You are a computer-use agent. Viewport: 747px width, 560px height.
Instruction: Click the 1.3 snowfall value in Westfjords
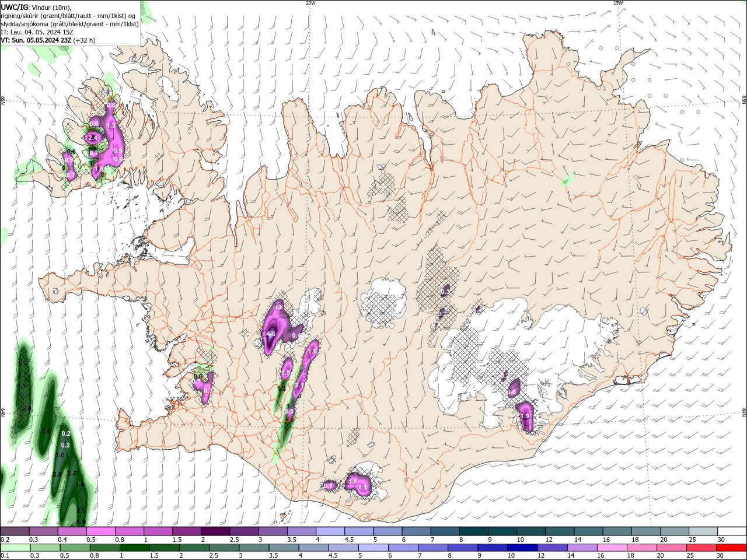(111, 125)
